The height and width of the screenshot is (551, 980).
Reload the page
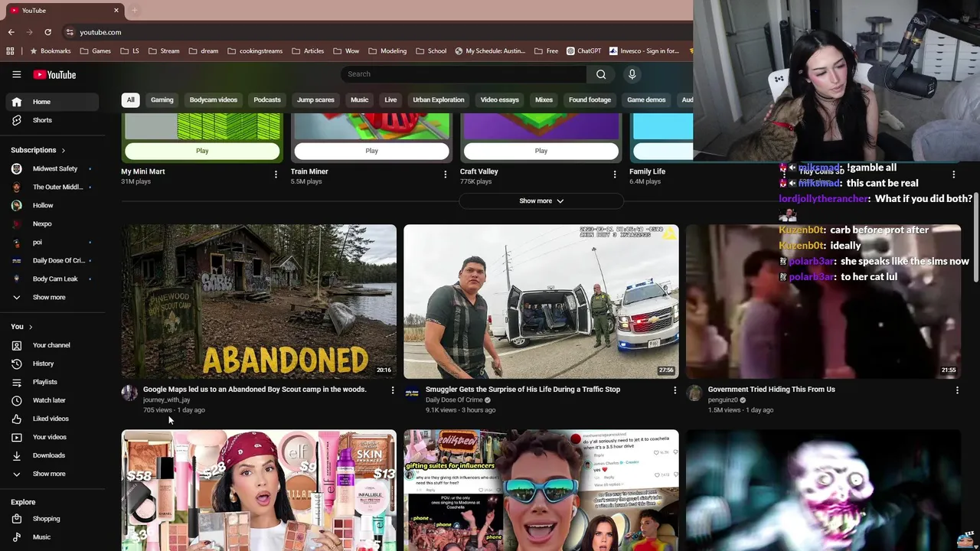[47, 32]
